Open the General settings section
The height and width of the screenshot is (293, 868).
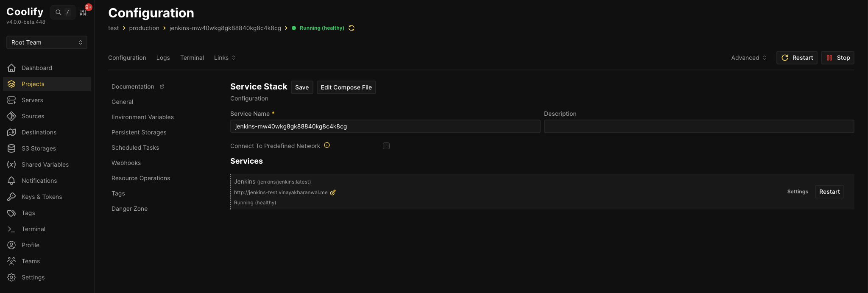[x=123, y=102]
